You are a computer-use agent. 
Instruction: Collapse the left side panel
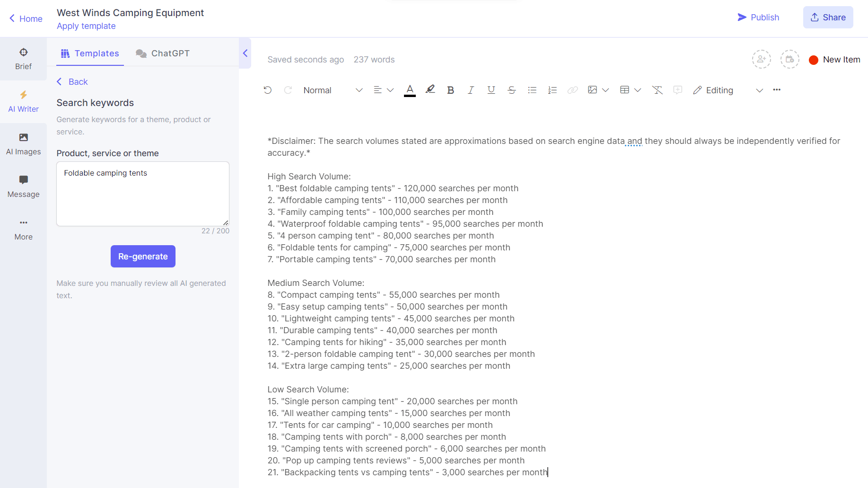click(x=245, y=53)
